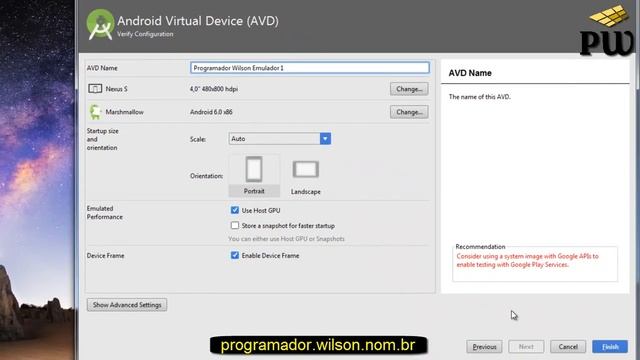Select Portrait orientation

(254, 175)
